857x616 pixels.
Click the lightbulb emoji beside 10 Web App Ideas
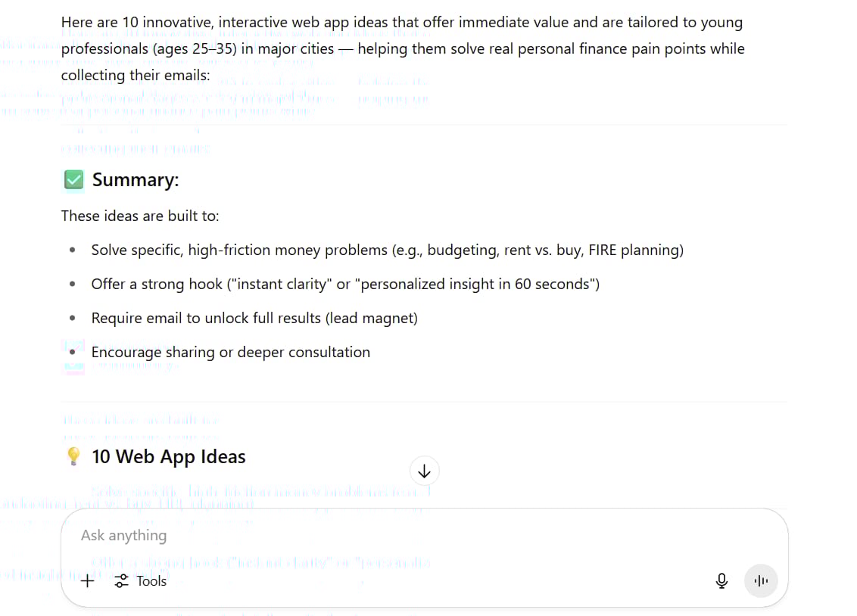(73, 456)
